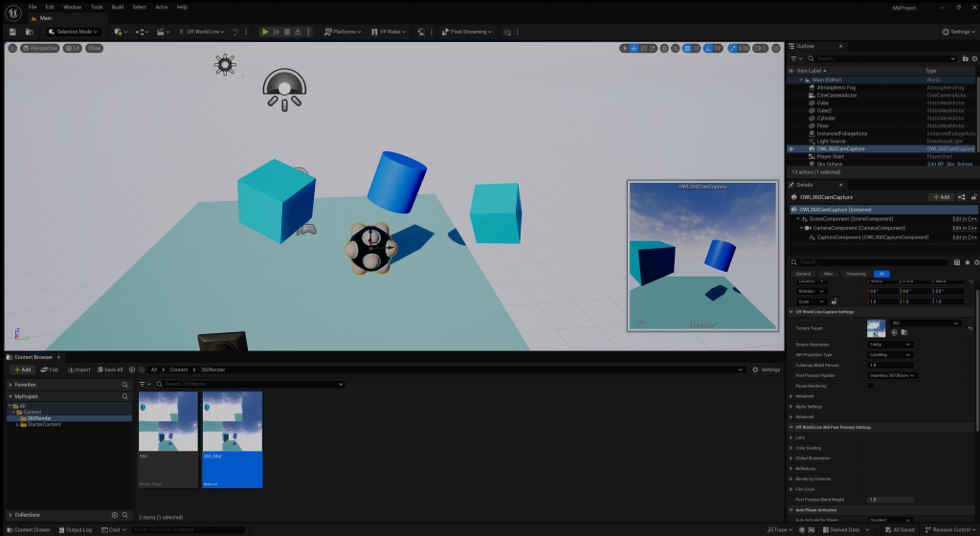
Task: Open the viewport hamburger options menu
Action: point(11,48)
